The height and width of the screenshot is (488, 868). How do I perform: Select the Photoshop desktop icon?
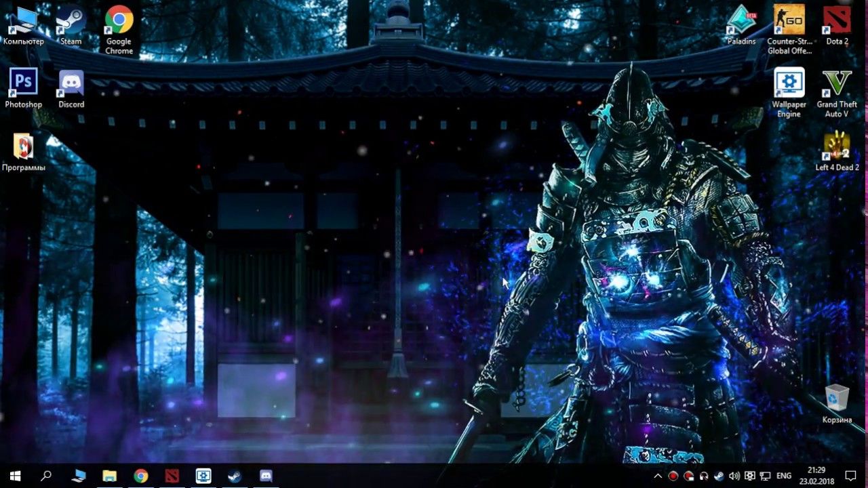coord(23,88)
